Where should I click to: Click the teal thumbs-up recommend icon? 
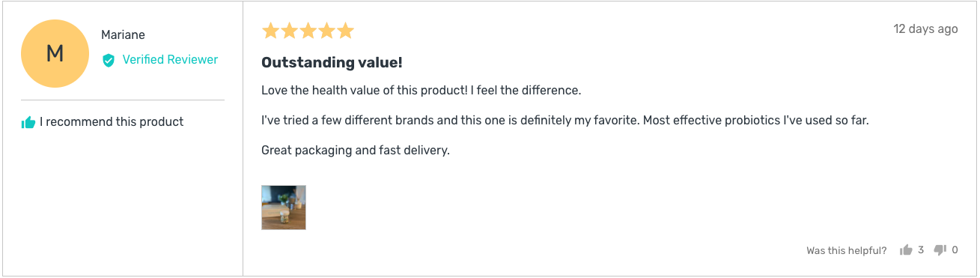[x=28, y=122]
